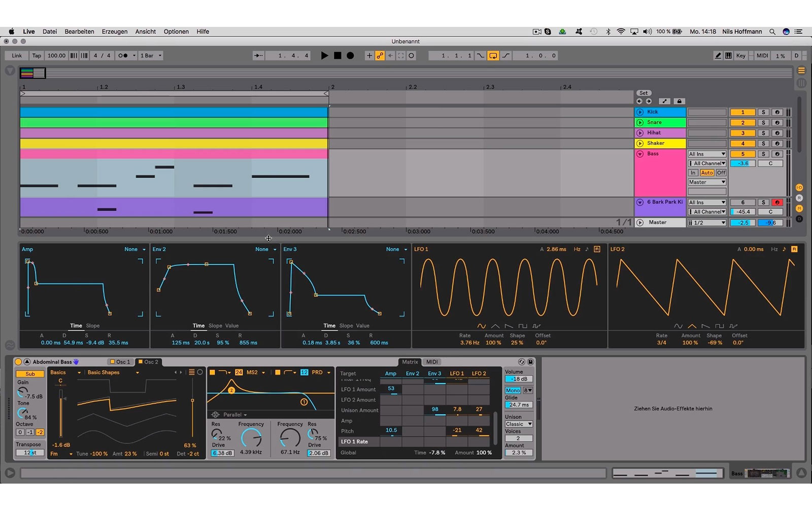Set Bass monitoring to Off
Screen dimensions: 812x511
click(x=721, y=173)
